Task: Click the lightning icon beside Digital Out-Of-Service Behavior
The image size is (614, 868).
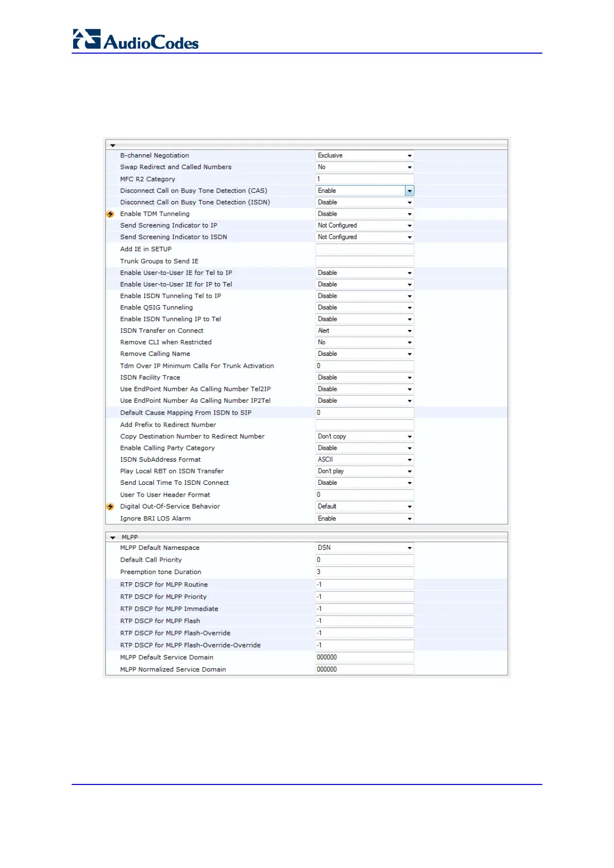Action: [110, 506]
